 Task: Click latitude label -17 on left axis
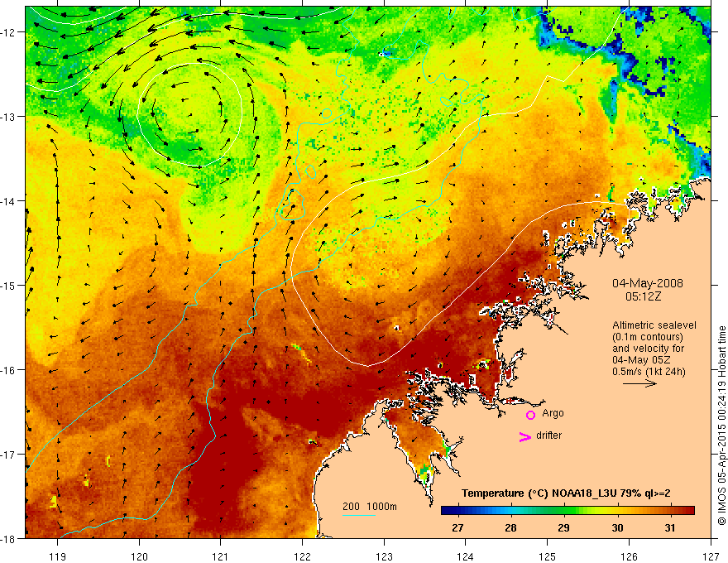[8, 455]
